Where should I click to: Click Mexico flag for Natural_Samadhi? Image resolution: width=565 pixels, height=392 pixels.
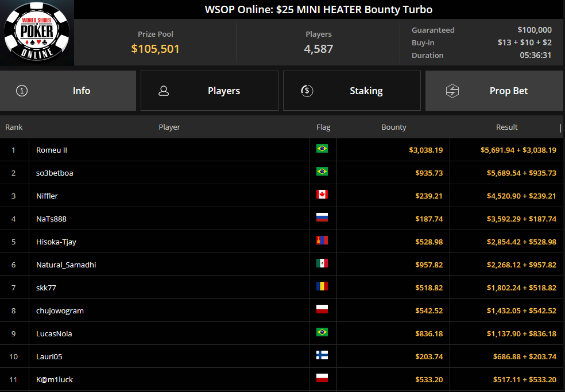click(x=322, y=263)
